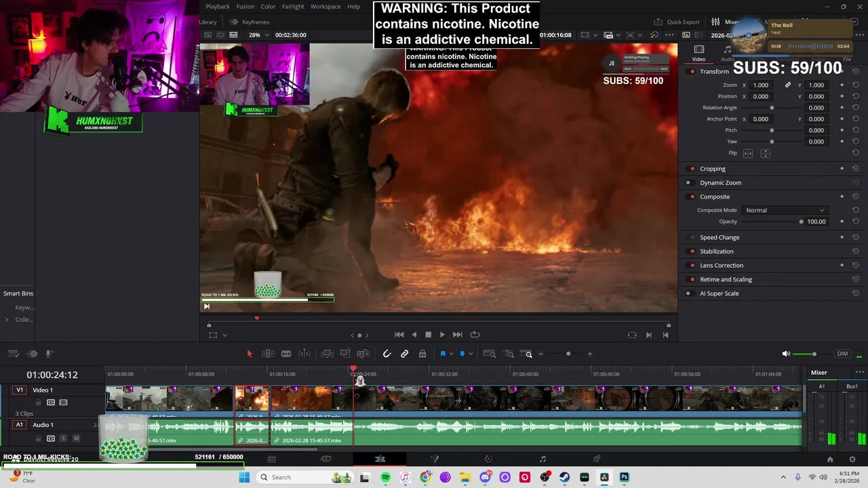The image size is (868, 488).
Task: Open the Flag color dropdown arrow
Action: [x=452, y=354]
